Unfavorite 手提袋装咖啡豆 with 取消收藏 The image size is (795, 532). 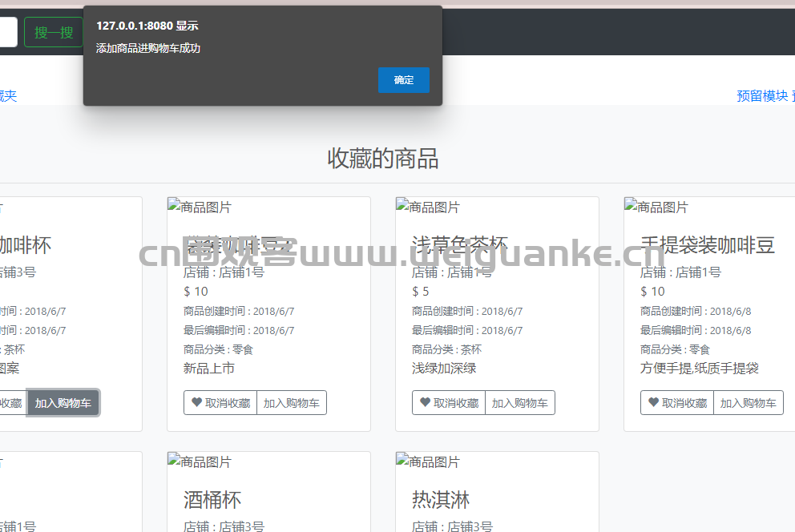click(x=677, y=403)
